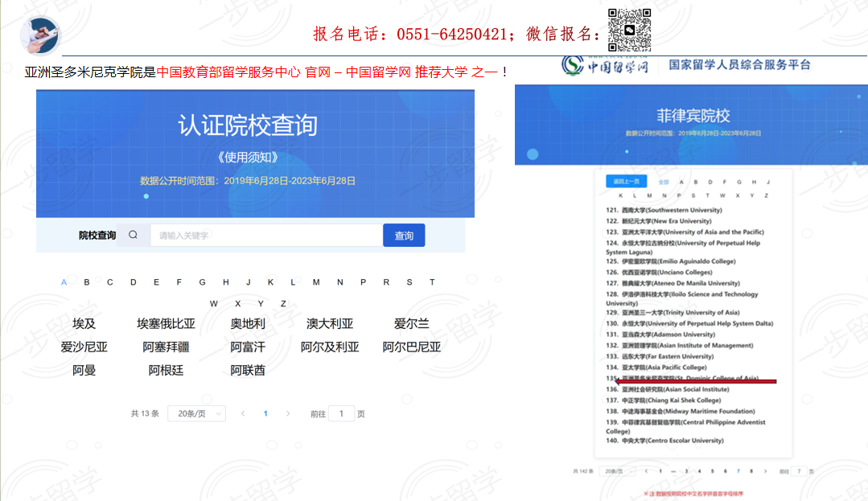The height and width of the screenshot is (501, 868).
Task: Click entry 134 Asia Pacific College
Action: click(656, 368)
